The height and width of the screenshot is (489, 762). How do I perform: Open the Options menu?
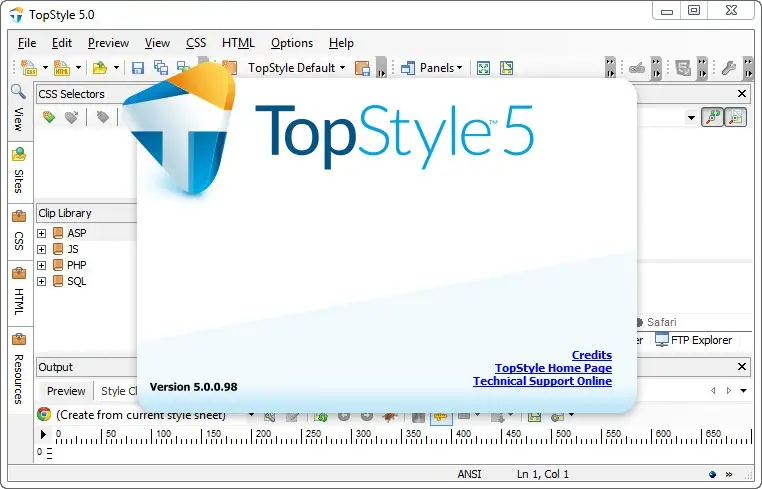pos(292,43)
